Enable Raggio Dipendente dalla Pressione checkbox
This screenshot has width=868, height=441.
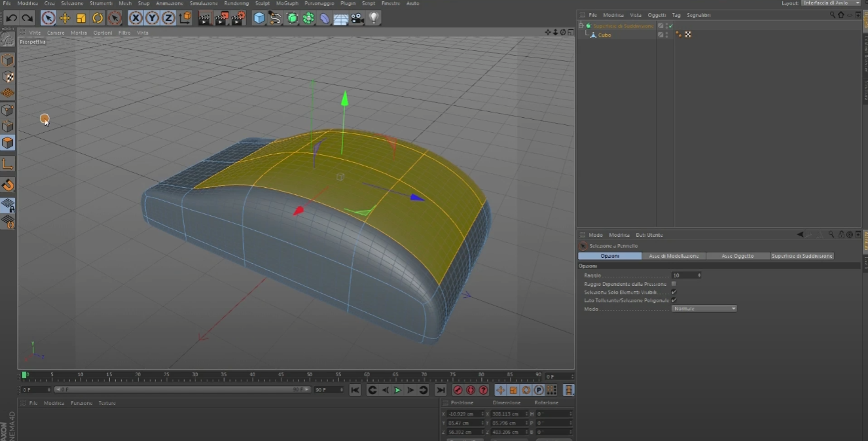click(x=674, y=284)
